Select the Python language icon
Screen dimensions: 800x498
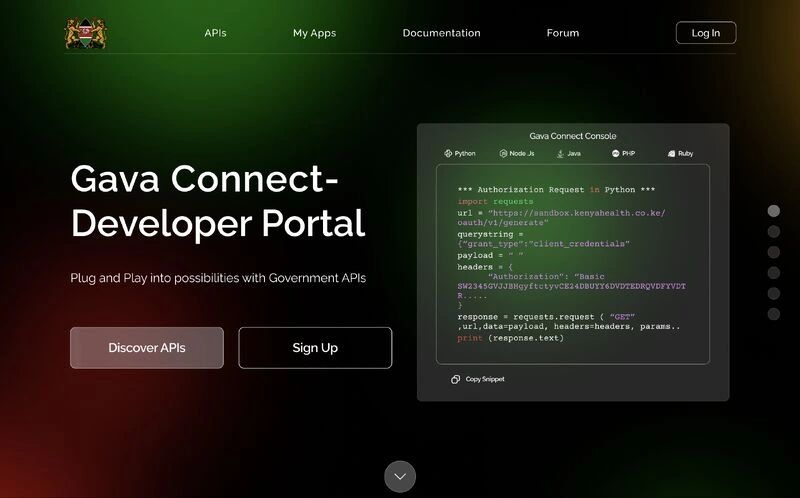tap(449, 154)
